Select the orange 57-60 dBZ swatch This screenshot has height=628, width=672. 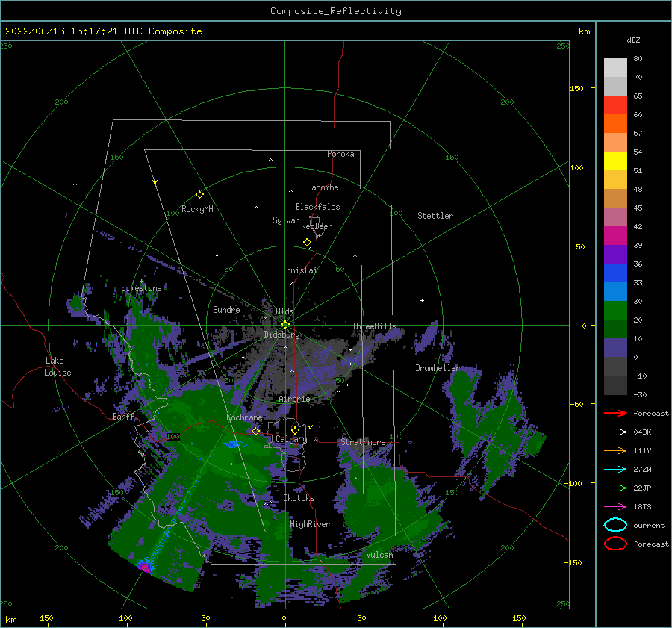(615, 124)
